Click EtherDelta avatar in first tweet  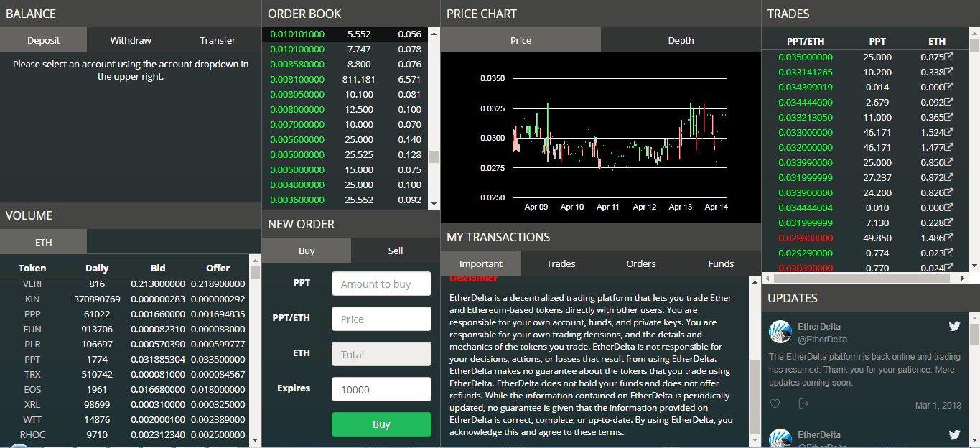tap(780, 332)
